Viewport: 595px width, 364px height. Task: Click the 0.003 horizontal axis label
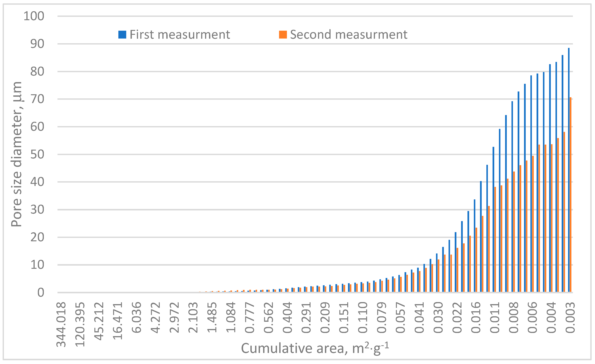tap(570, 317)
